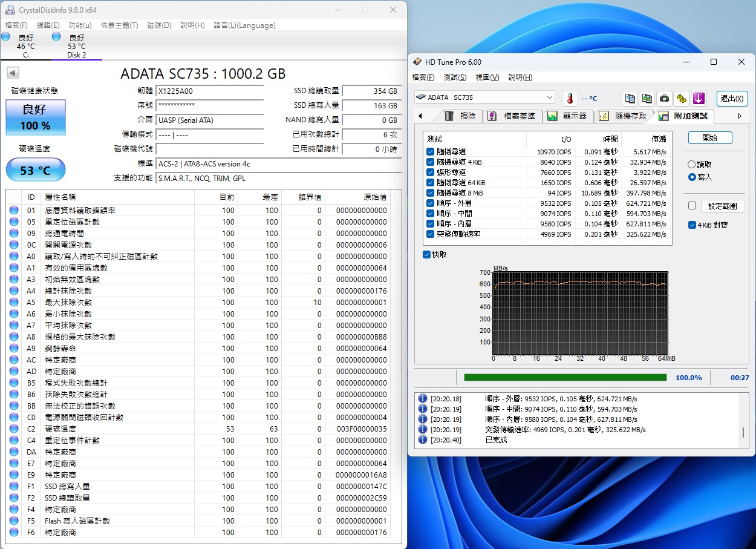
Task: Click the green 100.0% progress bar
Action: coord(565,377)
